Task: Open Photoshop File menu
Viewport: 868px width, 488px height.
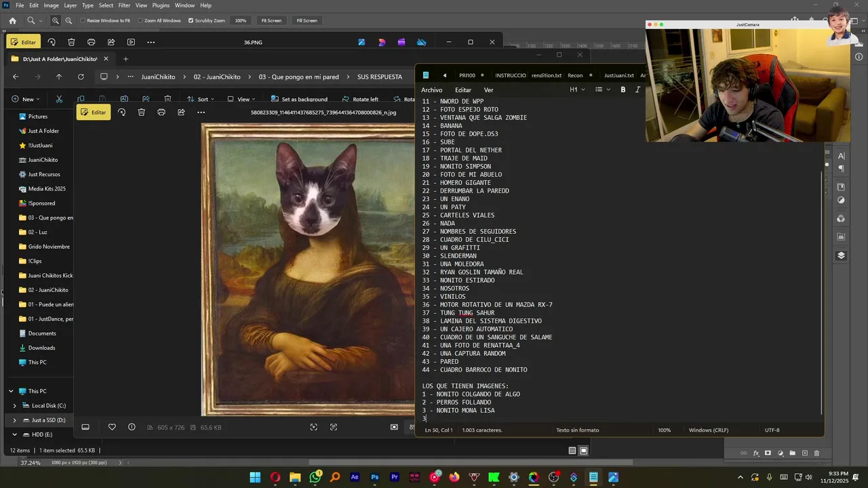Action: coord(20,5)
